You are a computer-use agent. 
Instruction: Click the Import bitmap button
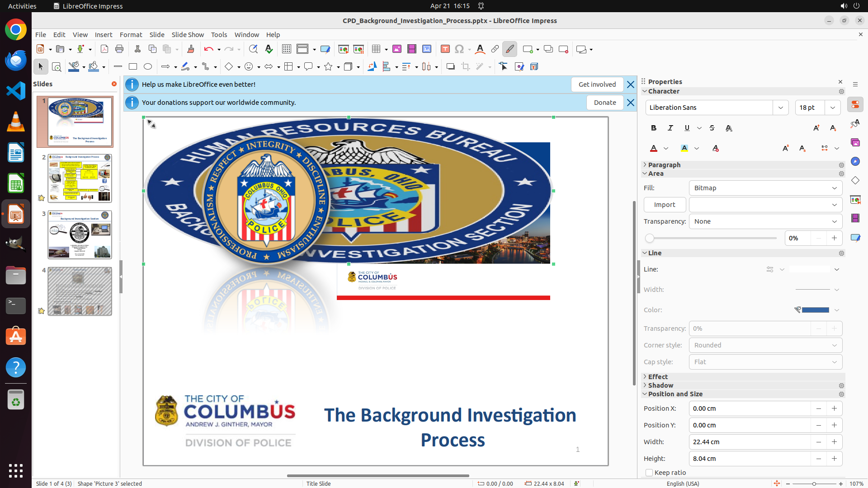point(665,205)
